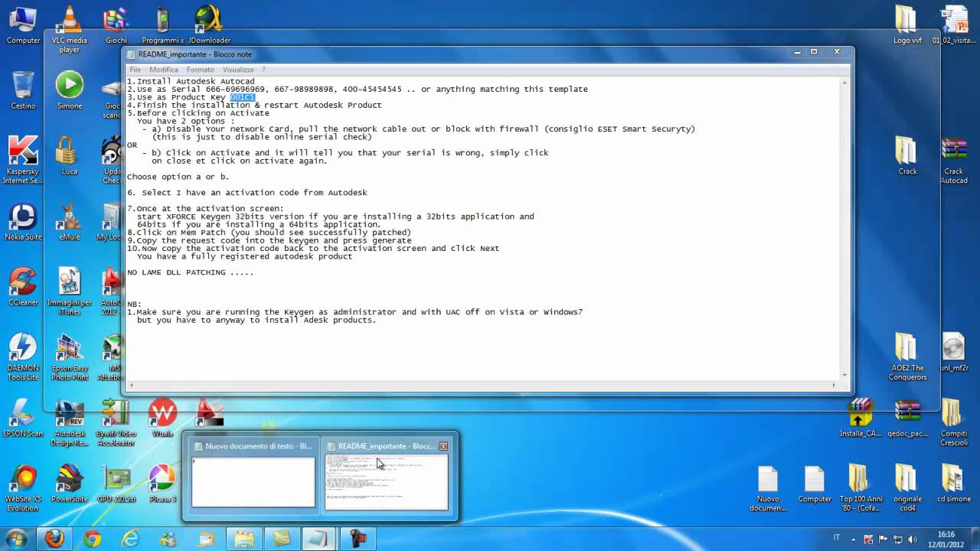Open Immagini per iTunes icon
This screenshot has height=551, width=980.
coord(70,292)
